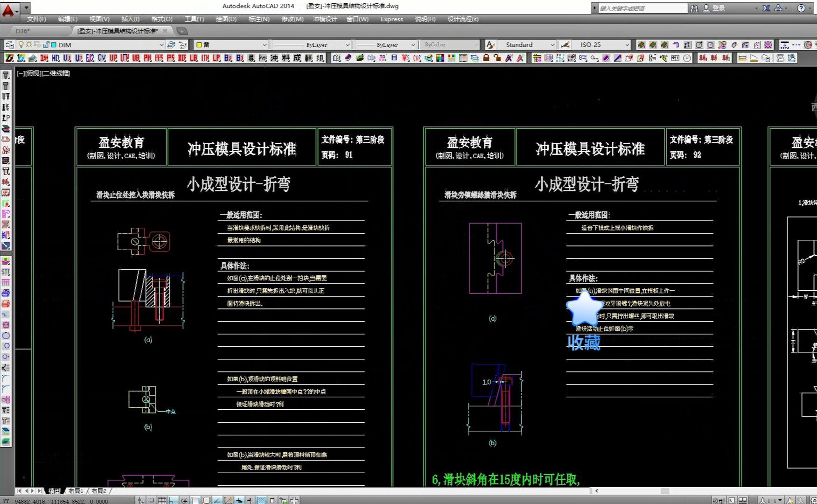Viewport: 817px width, 504px height.
Task: Click the 黄 yellow color swatch
Action: click(x=199, y=45)
